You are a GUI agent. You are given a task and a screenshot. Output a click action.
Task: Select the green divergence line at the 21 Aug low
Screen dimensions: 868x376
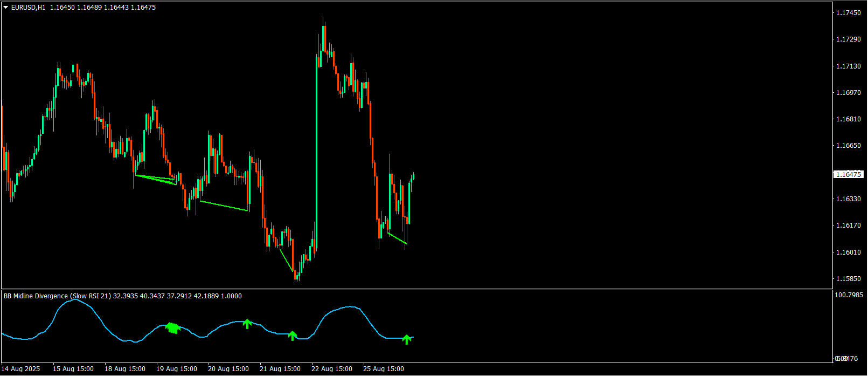coord(286,259)
